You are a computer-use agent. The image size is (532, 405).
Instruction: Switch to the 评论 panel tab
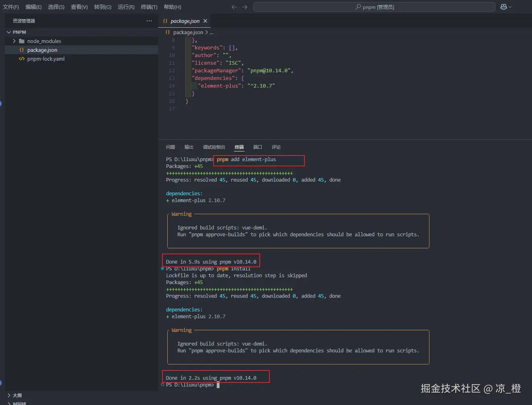point(276,147)
